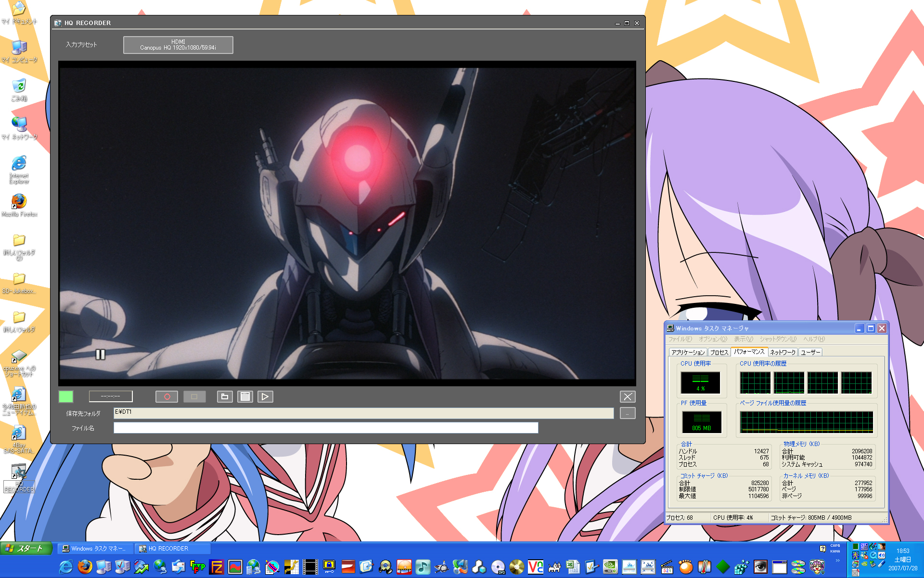Image resolution: width=924 pixels, height=578 pixels.
Task: Click the green status indicator square
Action: [x=66, y=396]
